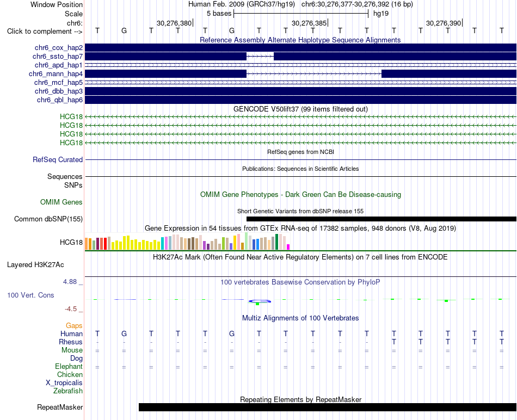Select the Elephant alignment row label
The width and height of the screenshot is (517, 420).
69,367
